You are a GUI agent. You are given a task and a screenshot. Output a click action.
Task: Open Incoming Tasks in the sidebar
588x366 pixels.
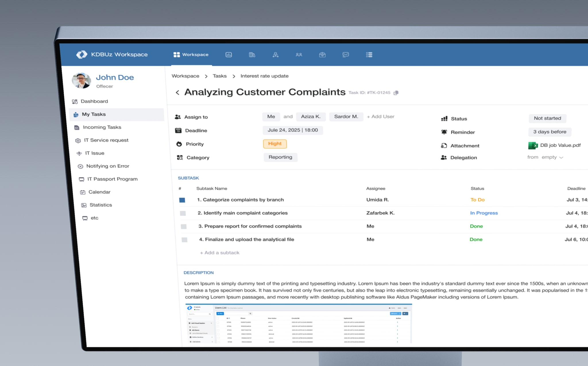[98, 127]
